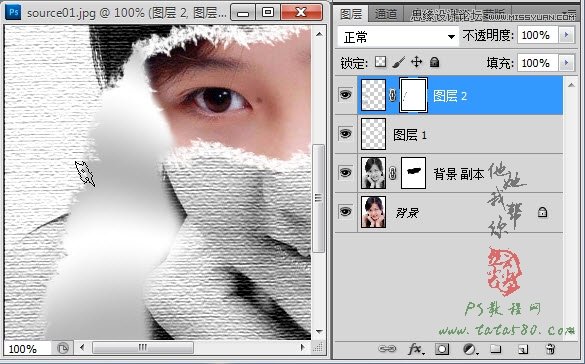The height and width of the screenshot is (364, 585).
Task: Click the horizontal scrollbar thumb
Action: point(143,348)
